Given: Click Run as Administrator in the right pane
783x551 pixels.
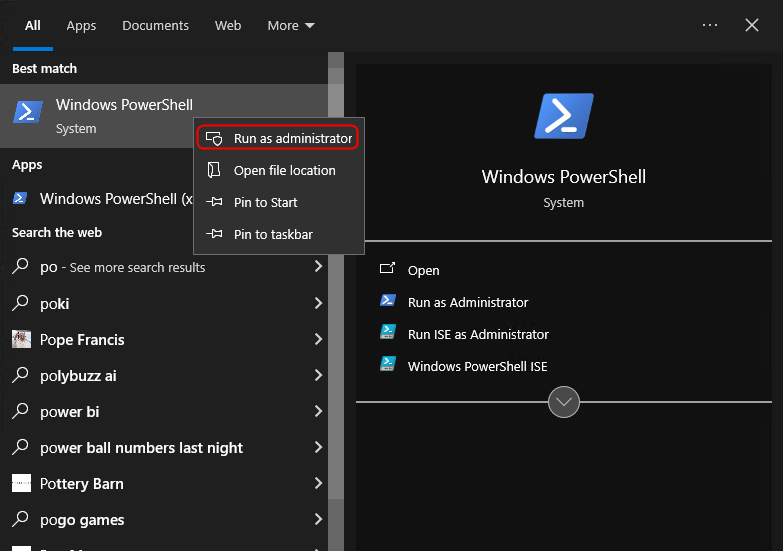Looking at the screenshot, I should pyautogui.click(x=467, y=302).
